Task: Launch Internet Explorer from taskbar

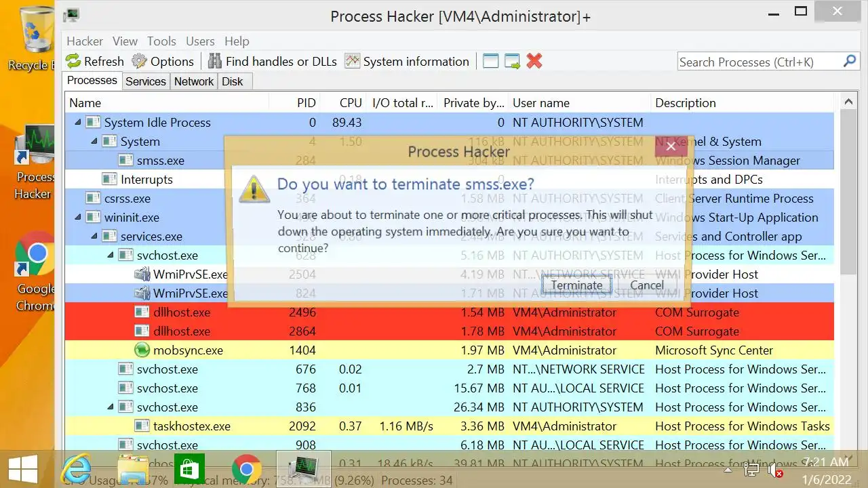Action: pos(76,469)
